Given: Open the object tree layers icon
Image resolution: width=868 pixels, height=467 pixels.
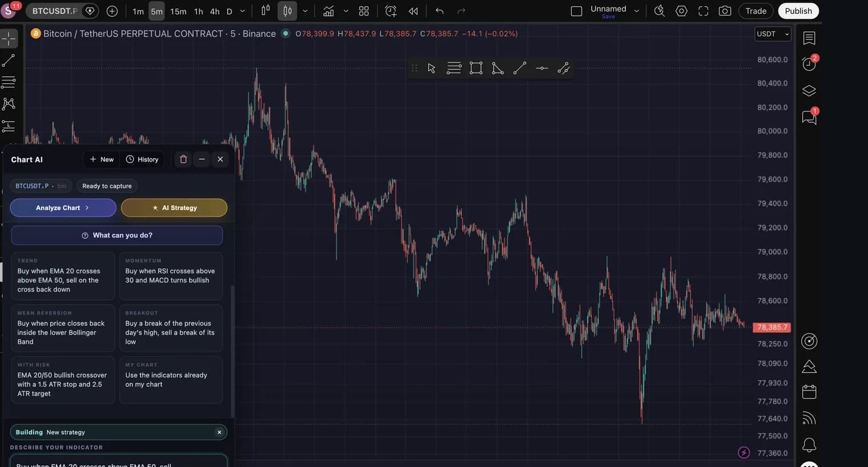Looking at the screenshot, I should (x=809, y=91).
